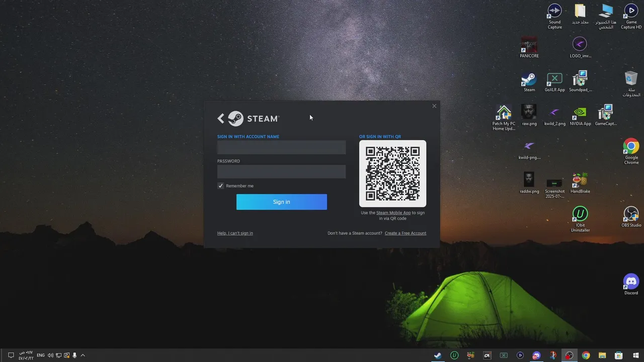Select the GameCapt installer desktop icon
The height and width of the screenshot is (362, 644).
pyautogui.click(x=606, y=115)
